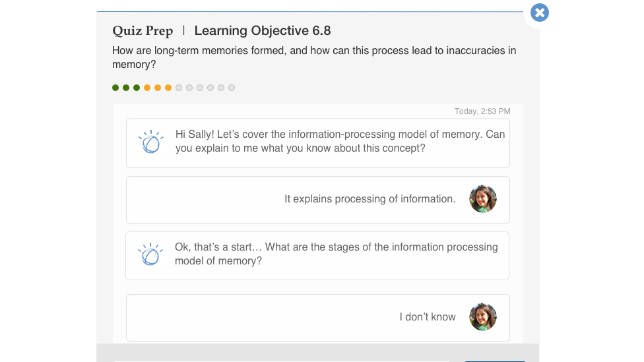
Task: Click the "Quiz Prep" heading
Action: [143, 31]
